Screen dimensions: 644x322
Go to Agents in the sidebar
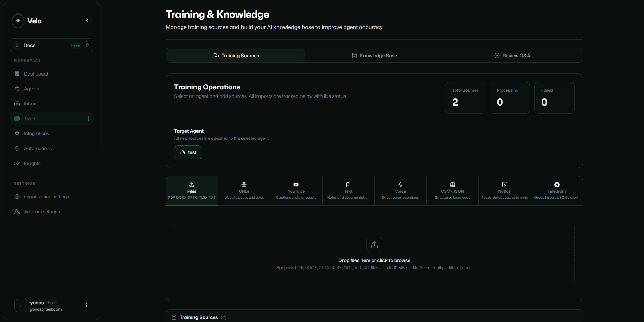point(51,89)
